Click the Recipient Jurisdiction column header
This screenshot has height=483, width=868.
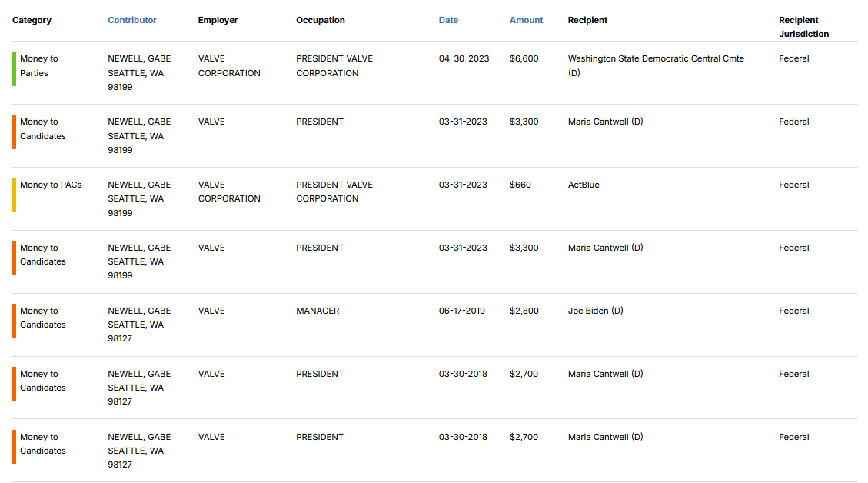click(803, 27)
